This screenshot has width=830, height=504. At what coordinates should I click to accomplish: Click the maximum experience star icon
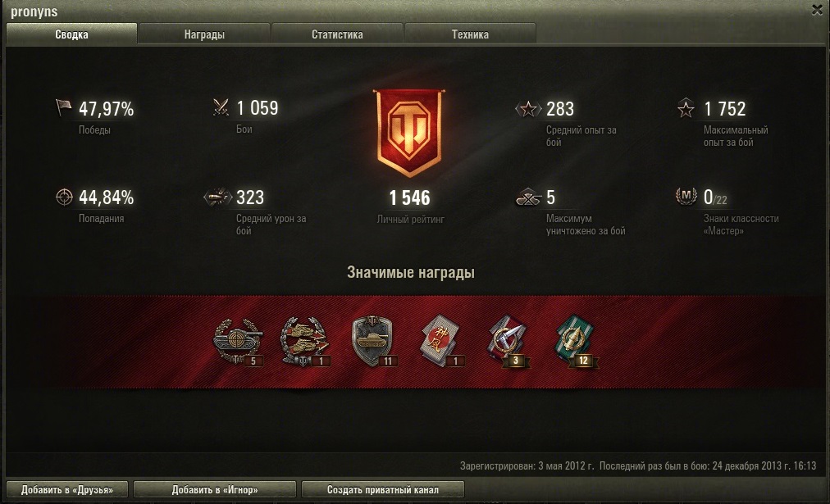[x=686, y=108]
